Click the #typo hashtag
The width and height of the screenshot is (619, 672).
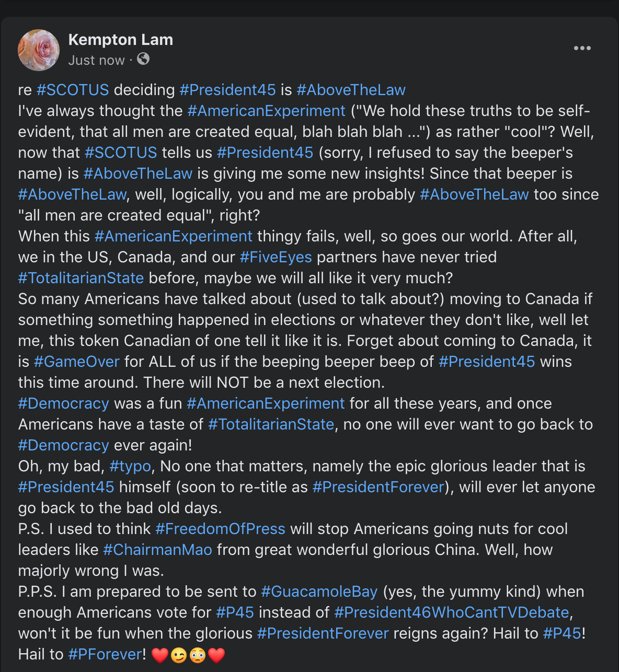[130, 466]
